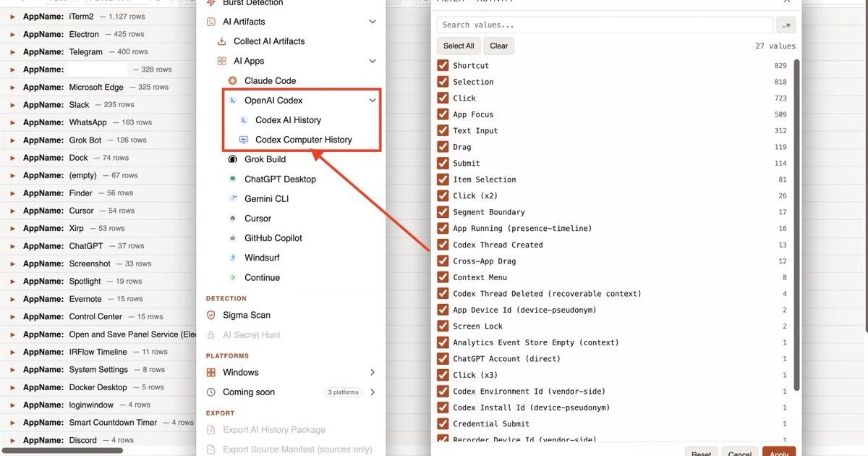Screen dimensions: 868x456
Task: Click the ChatGPT Desktop icon
Action: [x=232, y=179]
